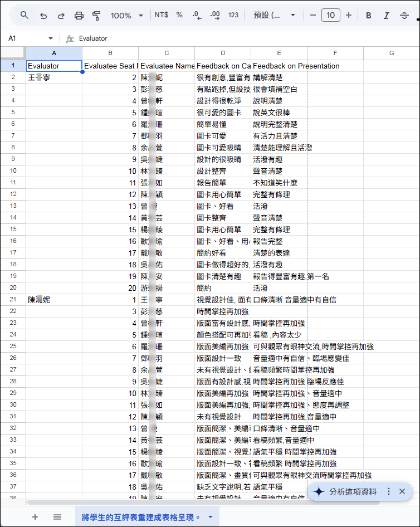Open the 123 number formats menu

[x=233, y=15]
